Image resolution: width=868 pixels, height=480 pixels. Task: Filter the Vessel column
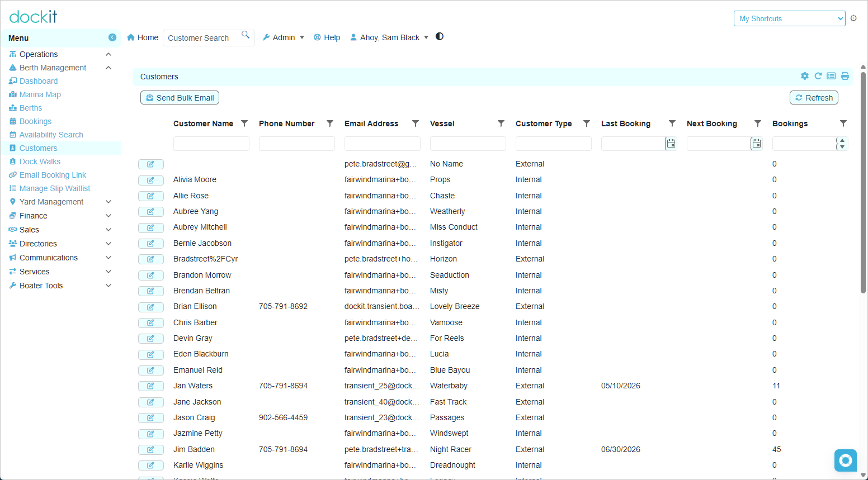pyautogui.click(x=501, y=123)
